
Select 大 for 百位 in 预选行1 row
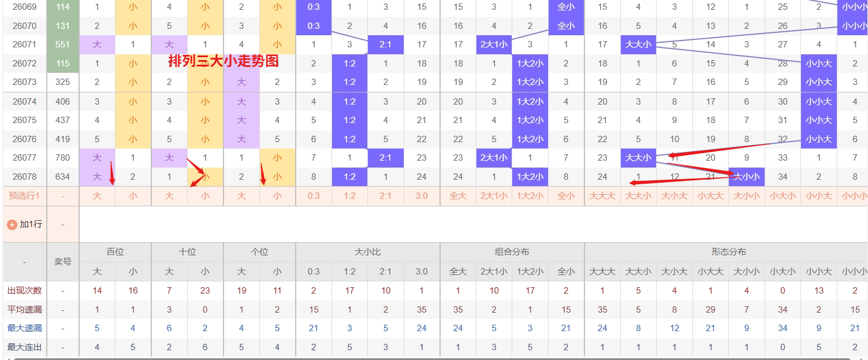(96, 195)
